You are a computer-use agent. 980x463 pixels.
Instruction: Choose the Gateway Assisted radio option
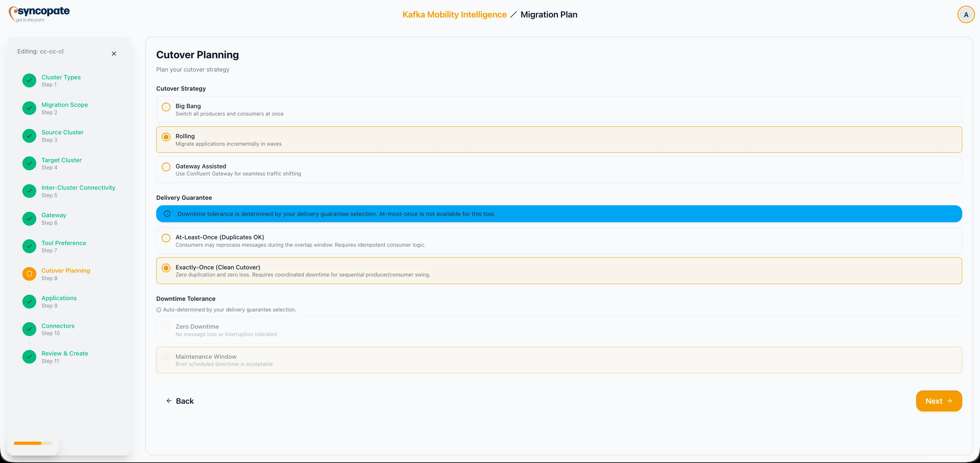(x=166, y=167)
